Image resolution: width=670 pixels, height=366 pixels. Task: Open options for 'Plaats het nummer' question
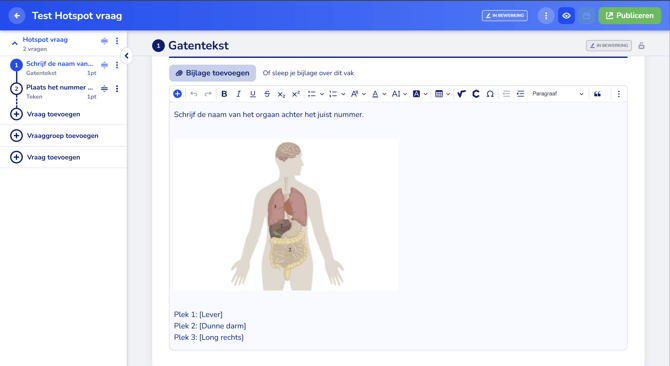point(117,88)
